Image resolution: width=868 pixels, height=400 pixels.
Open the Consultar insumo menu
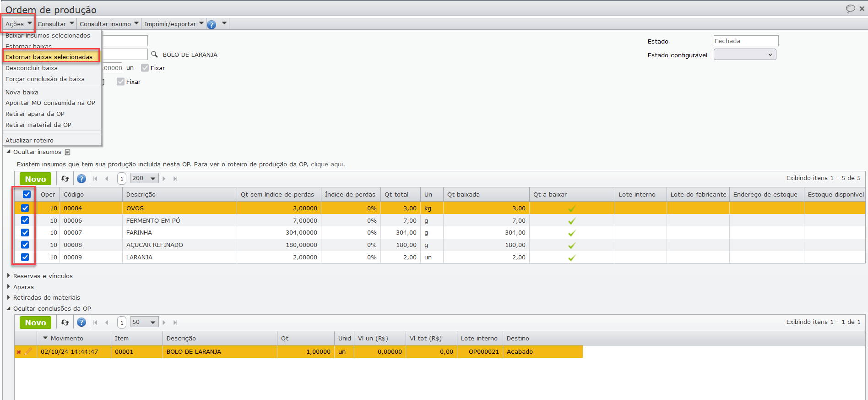tap(109, 24)
